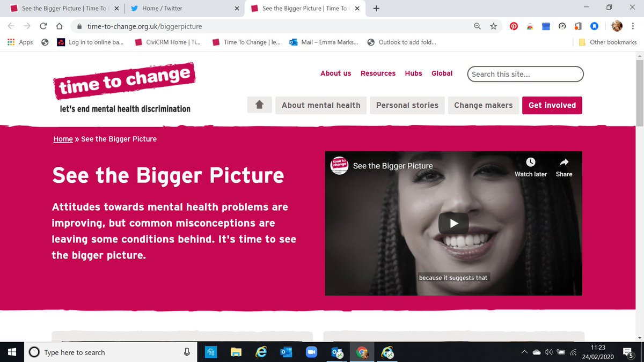Viewport: 644px width, 362px height.
Task: Open the Chrome profile avatar
Action: pos(617,26)
